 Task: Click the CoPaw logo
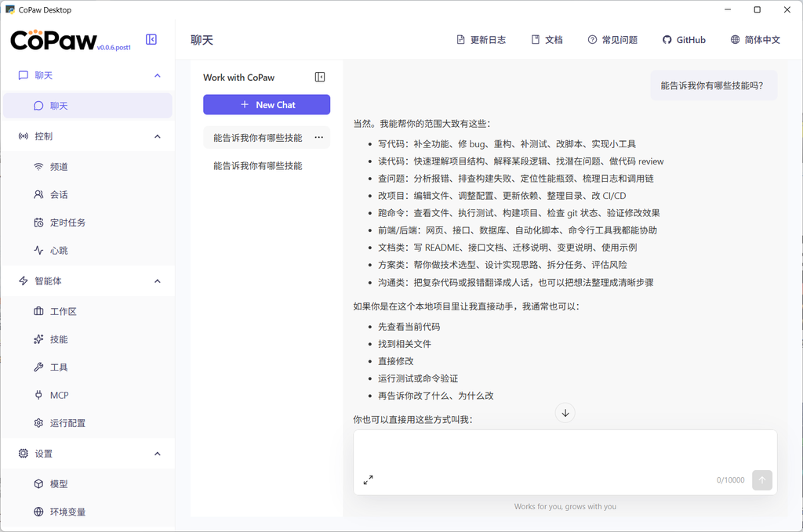(53, 40)
